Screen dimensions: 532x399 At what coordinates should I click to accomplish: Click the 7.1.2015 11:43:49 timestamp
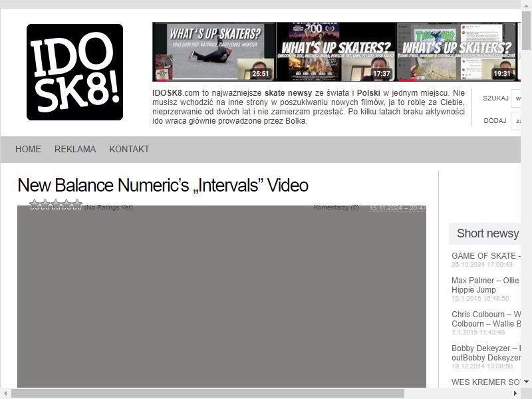tap(478, 332)
